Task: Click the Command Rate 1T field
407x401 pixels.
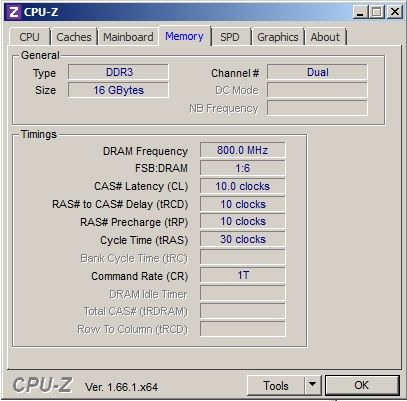Action: click(x=242, y=275)
